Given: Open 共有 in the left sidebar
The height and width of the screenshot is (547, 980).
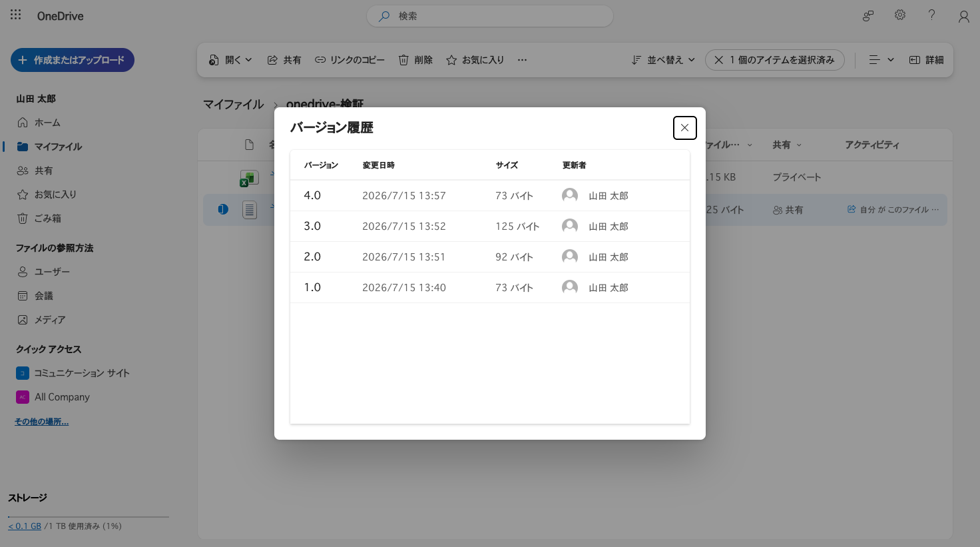Looking at the screenshot, I should 35,171.
